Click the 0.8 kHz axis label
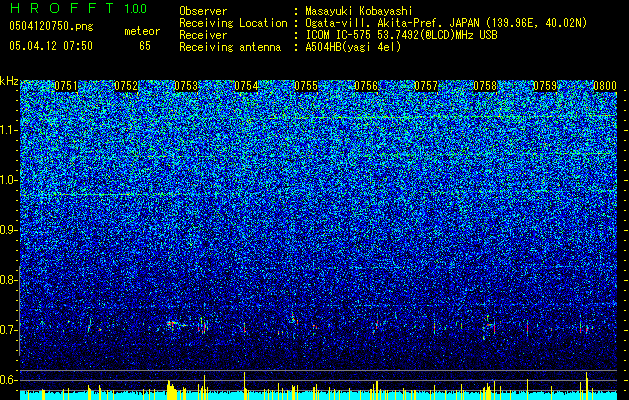Screen dimensions: 629x400 coord(7,280)
